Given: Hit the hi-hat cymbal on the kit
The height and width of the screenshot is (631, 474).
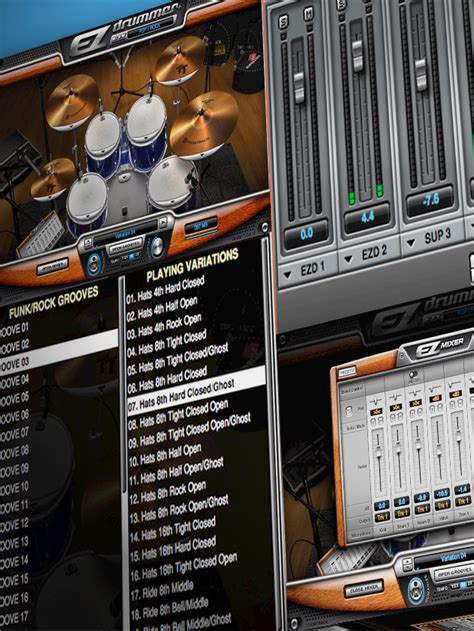Looking at the screenshot, I should pos(52,179).
